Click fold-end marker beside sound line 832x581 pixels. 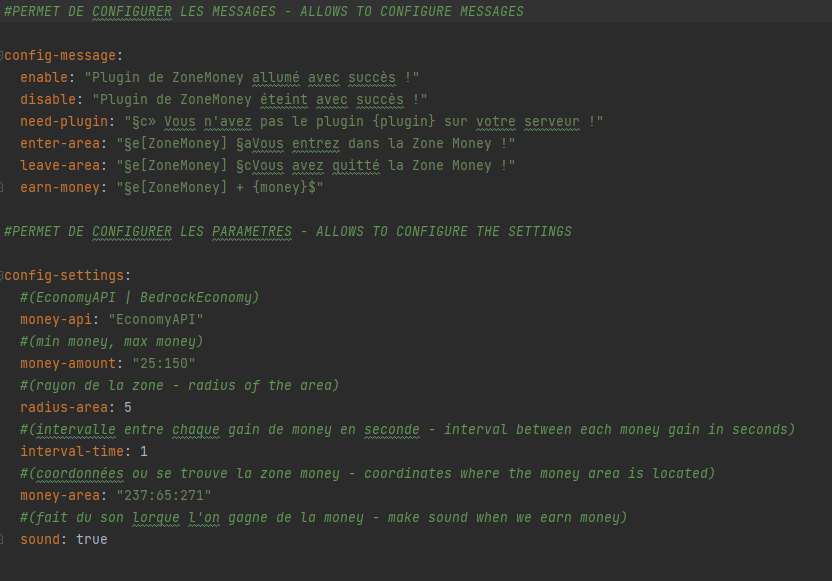[2, 539]
